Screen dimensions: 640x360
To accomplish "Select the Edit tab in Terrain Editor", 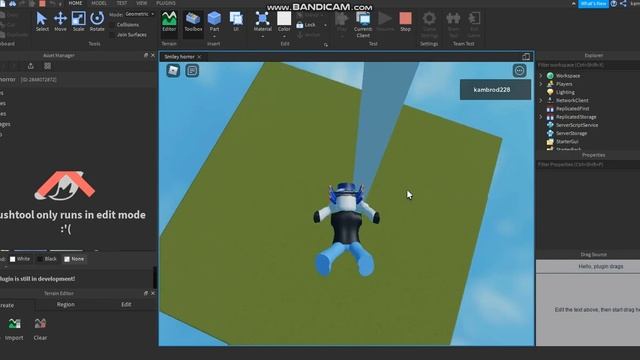I will click(x=126, y=304).
